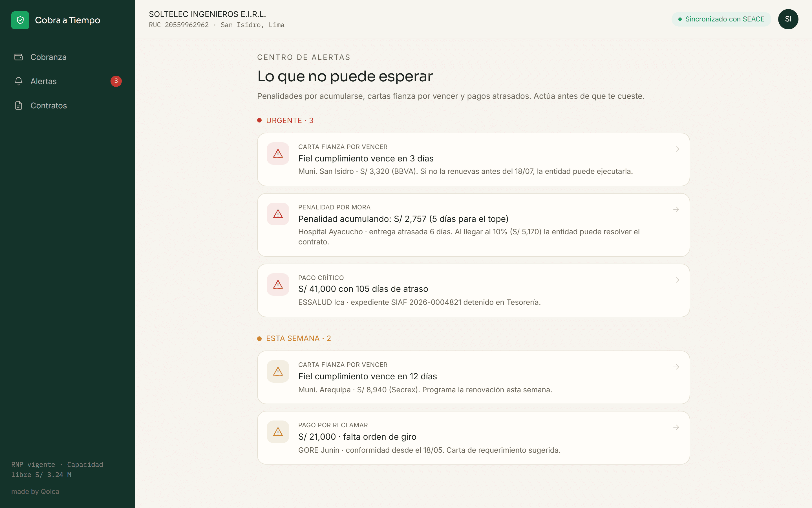The height and width of the screenshot is (508, 812).
Task: Click PAGO POR RECLAMAR label
Action: (333, 425)
